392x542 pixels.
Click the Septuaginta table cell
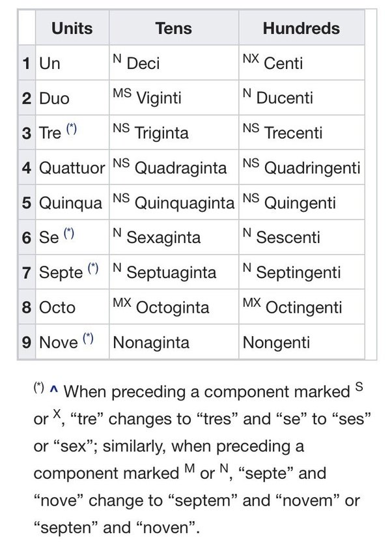[174, 272]
